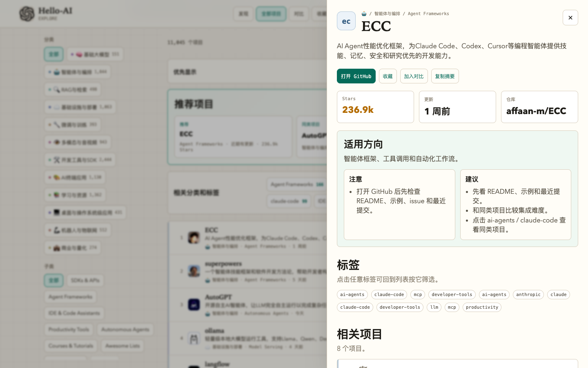Open the Agent Frameworks breadcrumb link

[428, 13]
